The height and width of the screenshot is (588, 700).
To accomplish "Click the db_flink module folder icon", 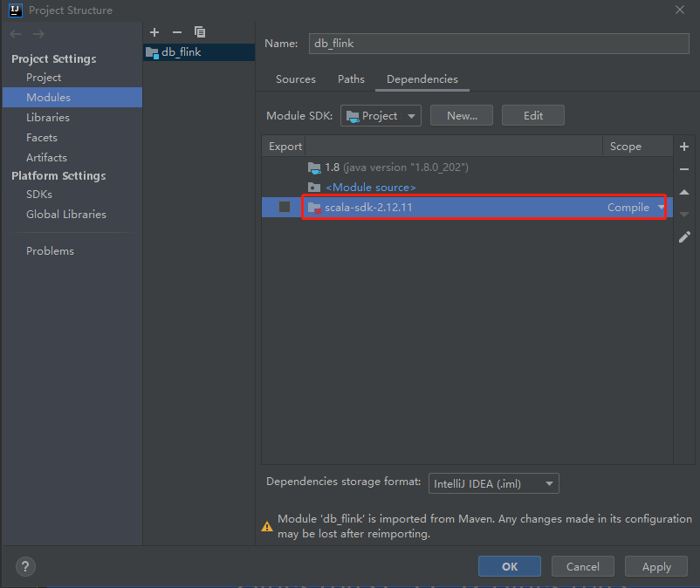I will 152,52.
